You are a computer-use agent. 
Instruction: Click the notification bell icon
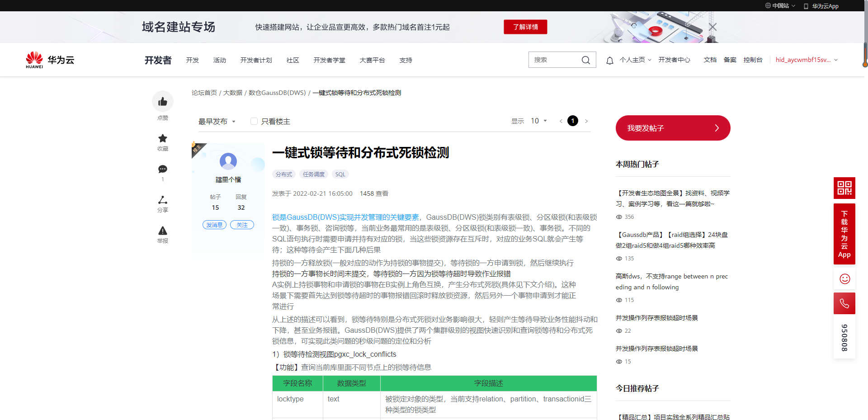pyautogui.click(x=610, y=59)
